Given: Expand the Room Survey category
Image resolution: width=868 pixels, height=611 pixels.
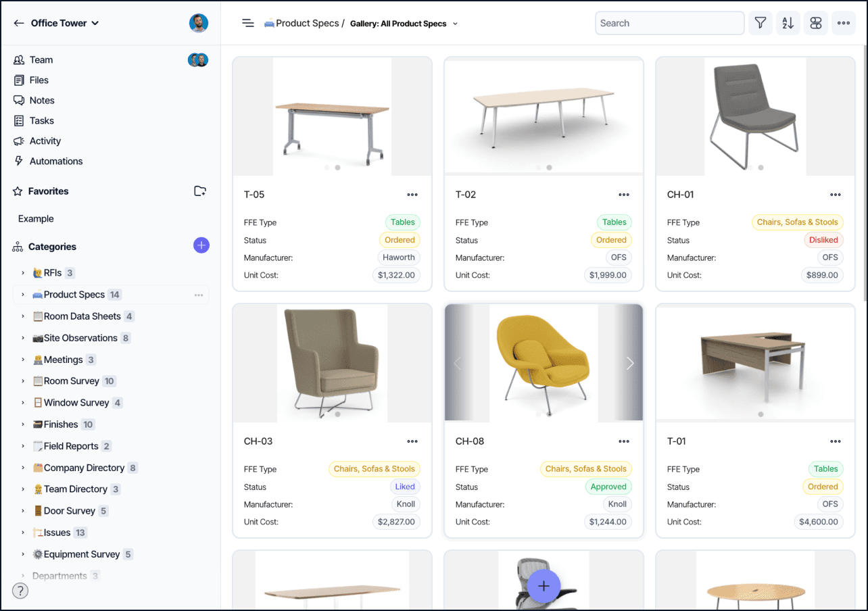Looking at the screenshot, I should click(22, 381).
